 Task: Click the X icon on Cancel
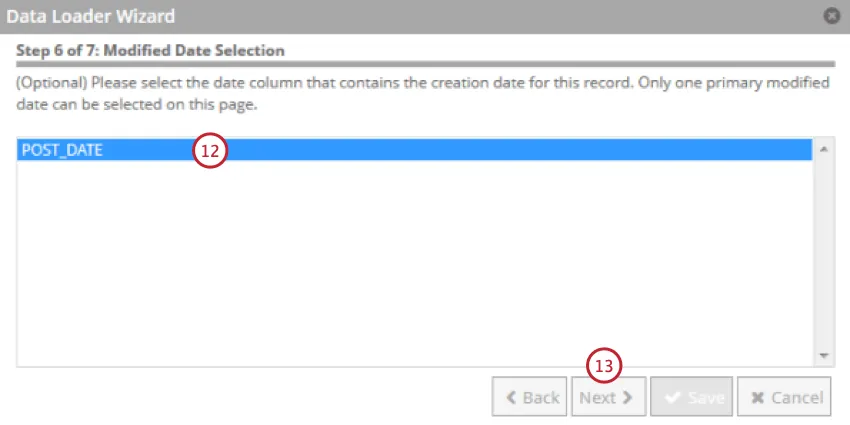tap(758, 397)
